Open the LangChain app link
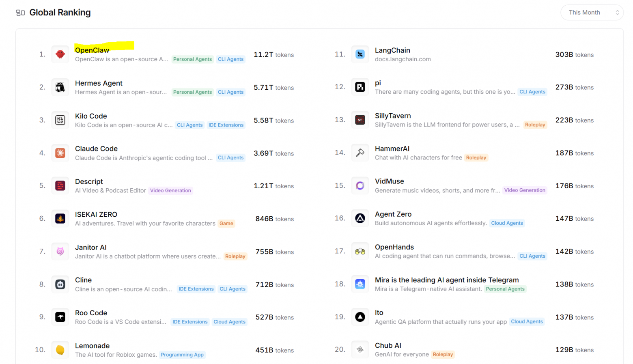 [x=392, y=50]
